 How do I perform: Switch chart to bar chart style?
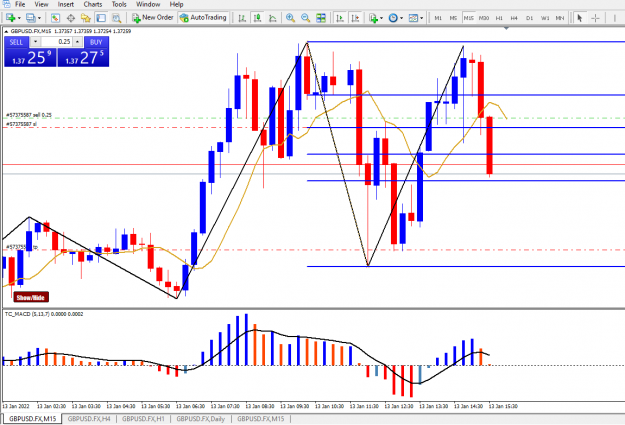pyautogui.click(x=242, y=18)
